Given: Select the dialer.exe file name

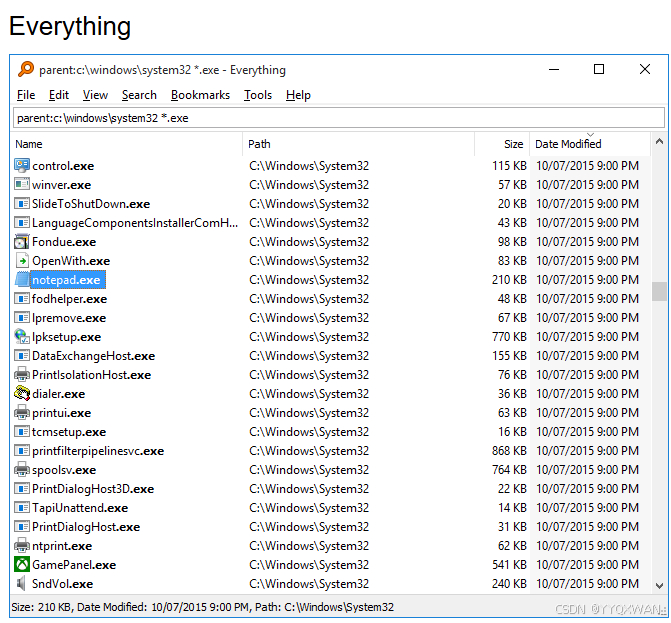Looking at the screenshot, I should (x=58, y=394).
